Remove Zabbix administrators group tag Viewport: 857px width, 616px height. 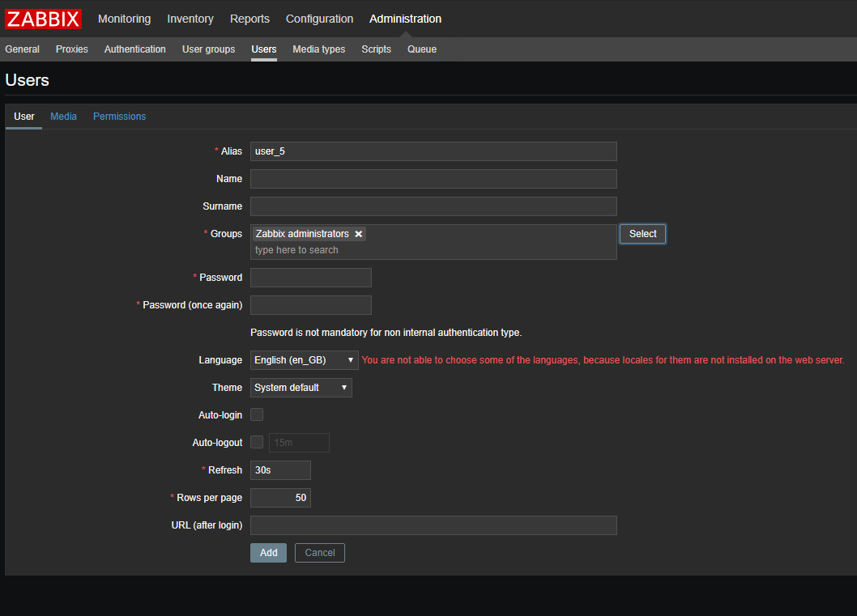click(x=358, y=234)
